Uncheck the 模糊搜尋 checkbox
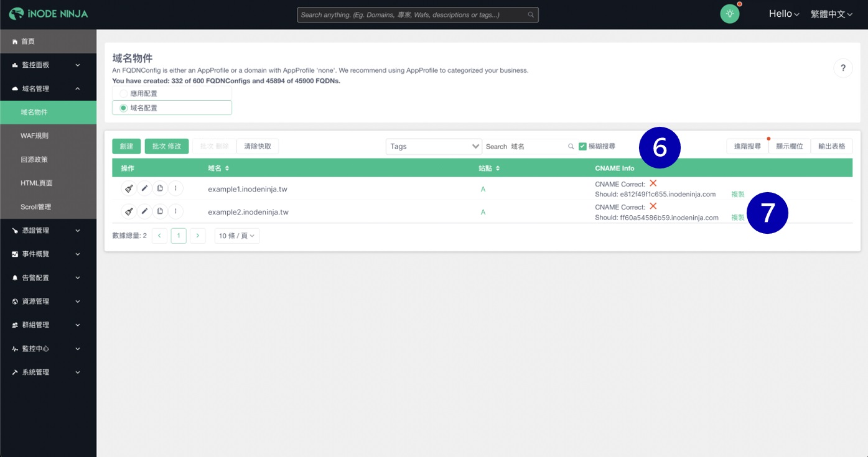Viewport: 868px width, 457px height. [582, 146]
